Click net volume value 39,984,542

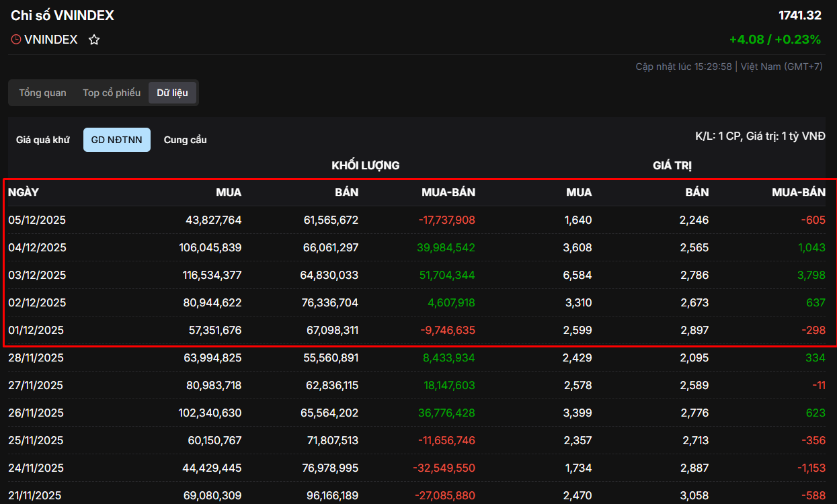446,247
